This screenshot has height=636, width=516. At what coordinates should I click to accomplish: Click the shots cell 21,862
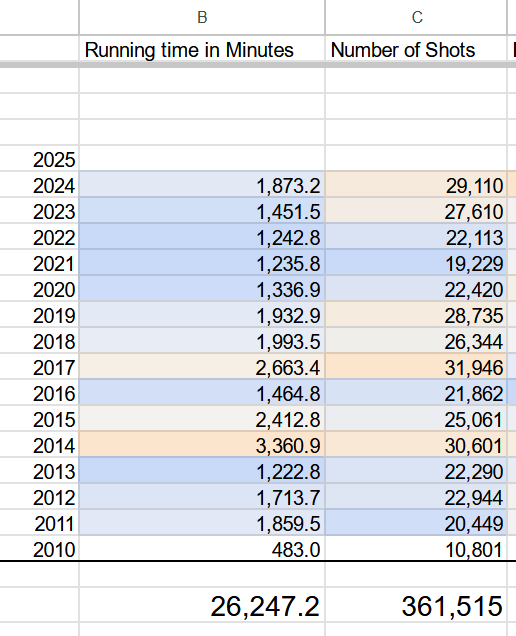point(416,393)
